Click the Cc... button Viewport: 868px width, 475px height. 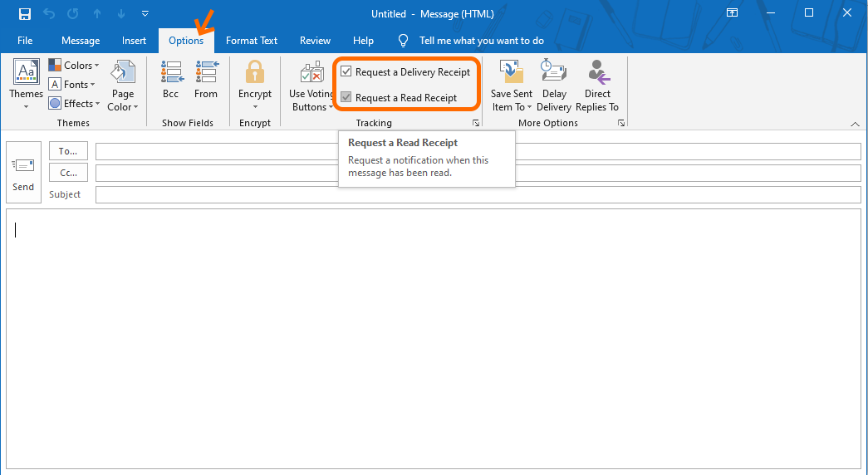click(69, 173)
